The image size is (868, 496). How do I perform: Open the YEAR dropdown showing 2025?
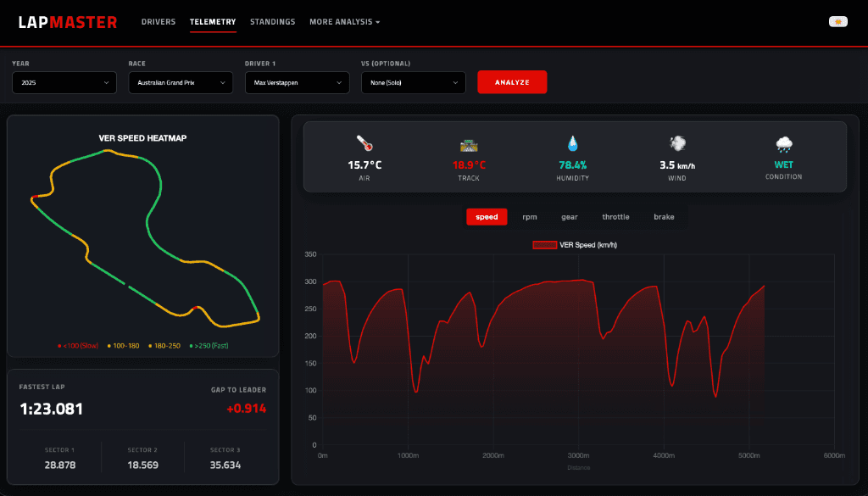coord(64,82)
